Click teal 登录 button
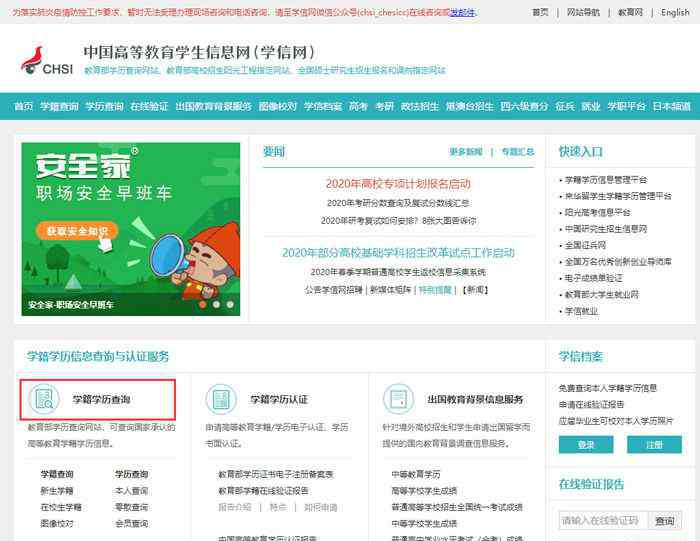Viewport: 700px width, 541px height. [x=586, y=445]
